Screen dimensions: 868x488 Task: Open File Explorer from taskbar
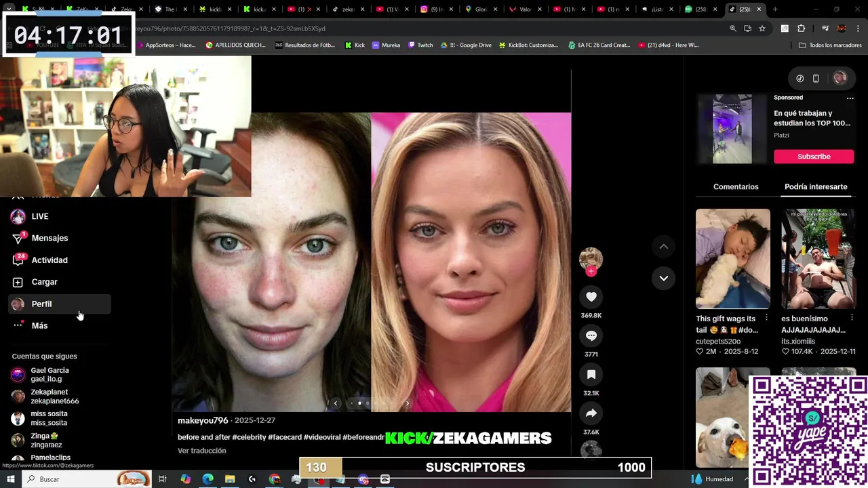click(230, 479)
